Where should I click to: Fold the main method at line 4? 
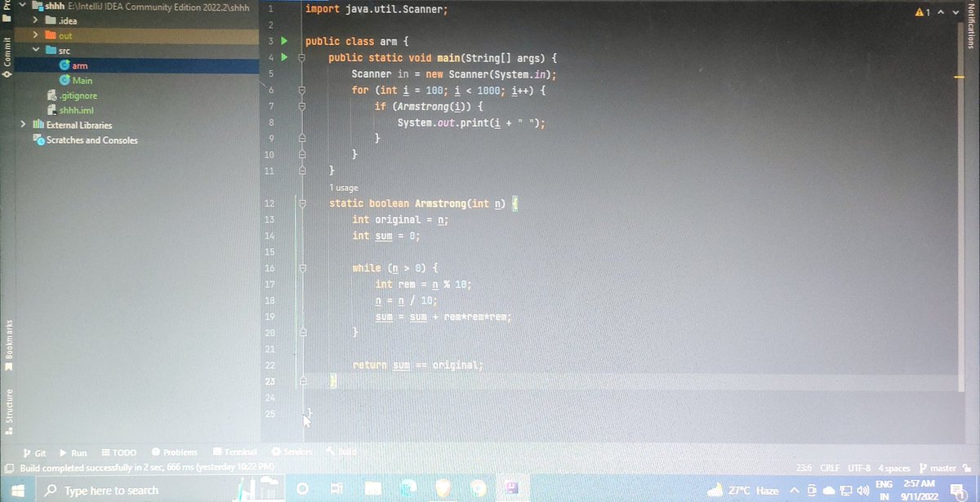[301, 58]
